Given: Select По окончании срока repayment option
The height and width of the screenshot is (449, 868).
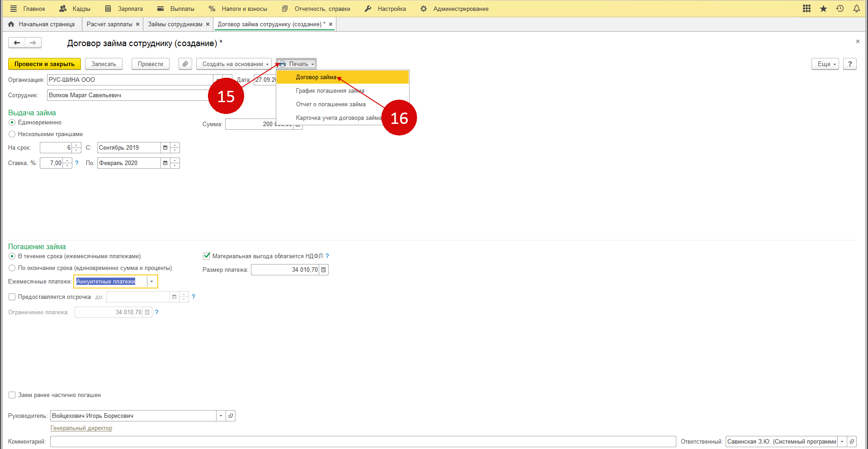Looking at the screenshot, I should [12, 268].
